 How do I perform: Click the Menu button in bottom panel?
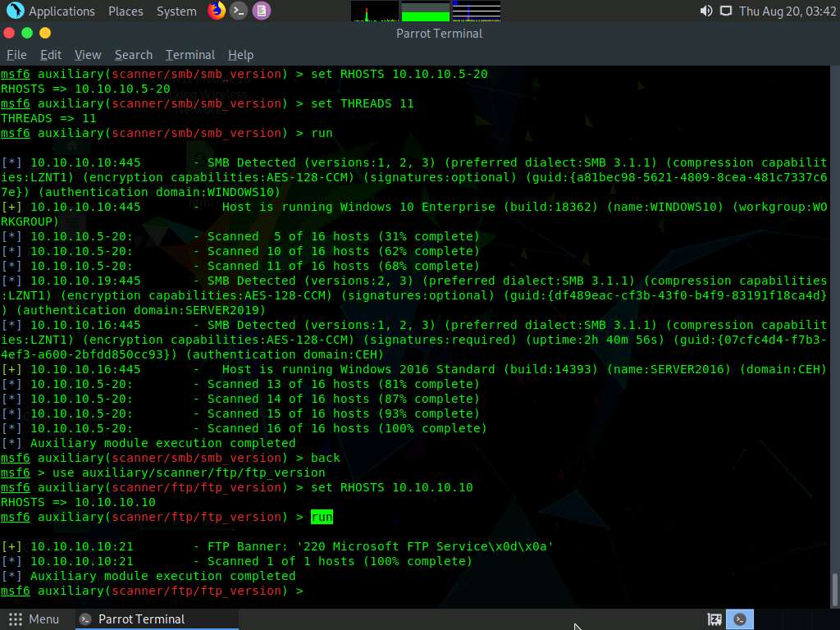(x=33, y=619)
